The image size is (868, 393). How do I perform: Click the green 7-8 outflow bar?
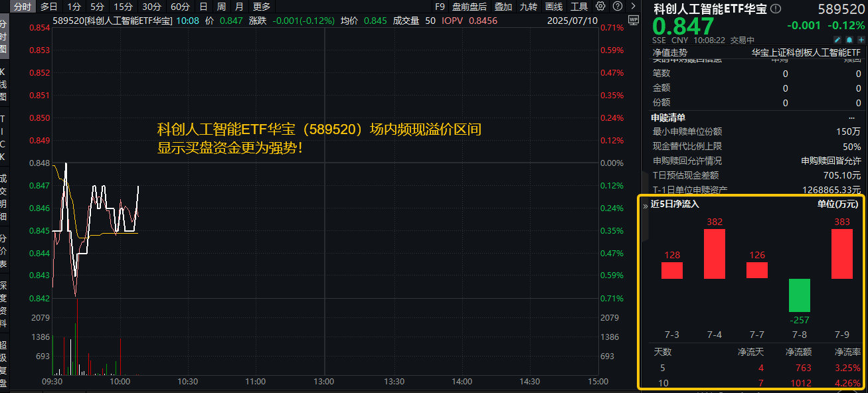(799, 295)
